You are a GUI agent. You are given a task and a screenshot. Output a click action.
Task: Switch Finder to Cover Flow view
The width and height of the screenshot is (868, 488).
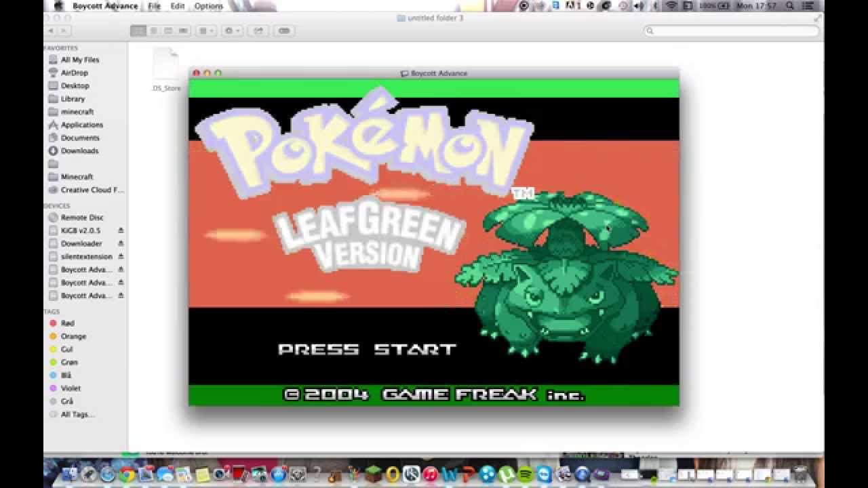(x=183, y=30)
